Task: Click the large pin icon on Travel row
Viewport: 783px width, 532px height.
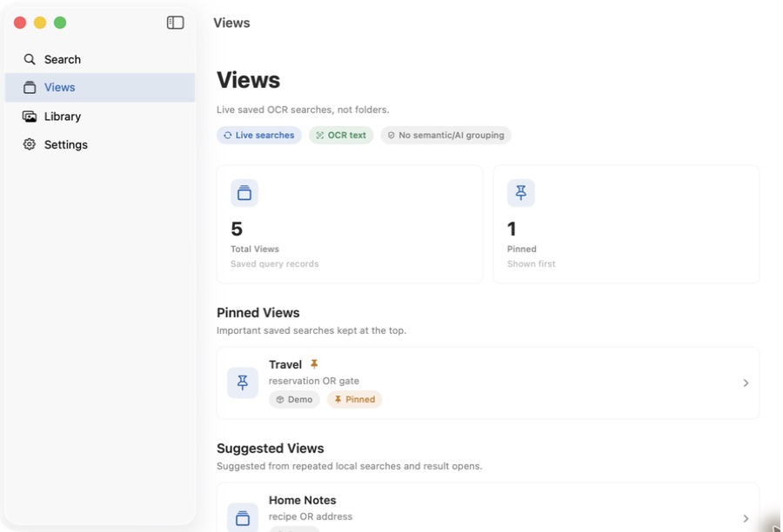Action: tap(243, 382)
